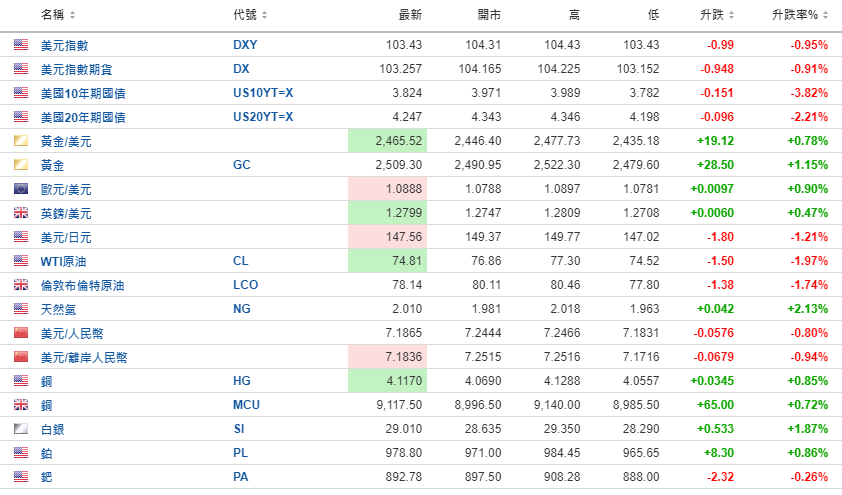This screenshot has width=842, height=495.
Task: Click the 最新 column header
Action: pos(410,15)
